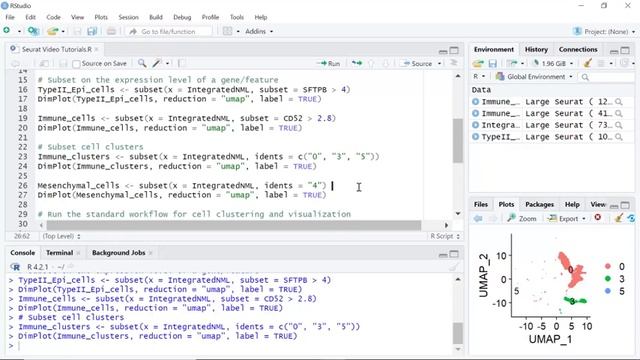Click the refresh environment icon
This screenshot has width=640, height=360.
point(624,63)
